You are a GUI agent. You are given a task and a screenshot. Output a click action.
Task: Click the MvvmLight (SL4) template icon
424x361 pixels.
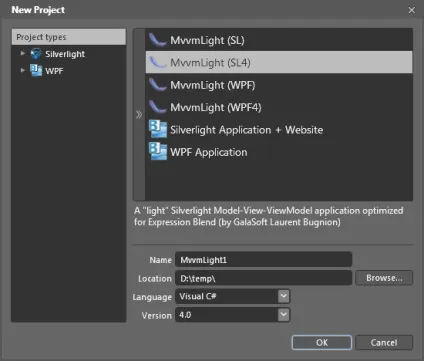click(157, 62)
